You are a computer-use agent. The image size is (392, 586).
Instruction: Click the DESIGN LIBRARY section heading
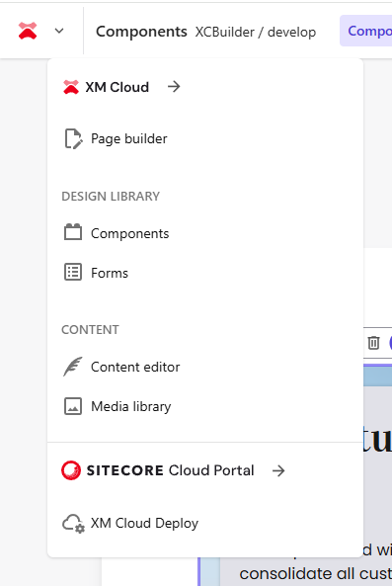pos(111,197)
